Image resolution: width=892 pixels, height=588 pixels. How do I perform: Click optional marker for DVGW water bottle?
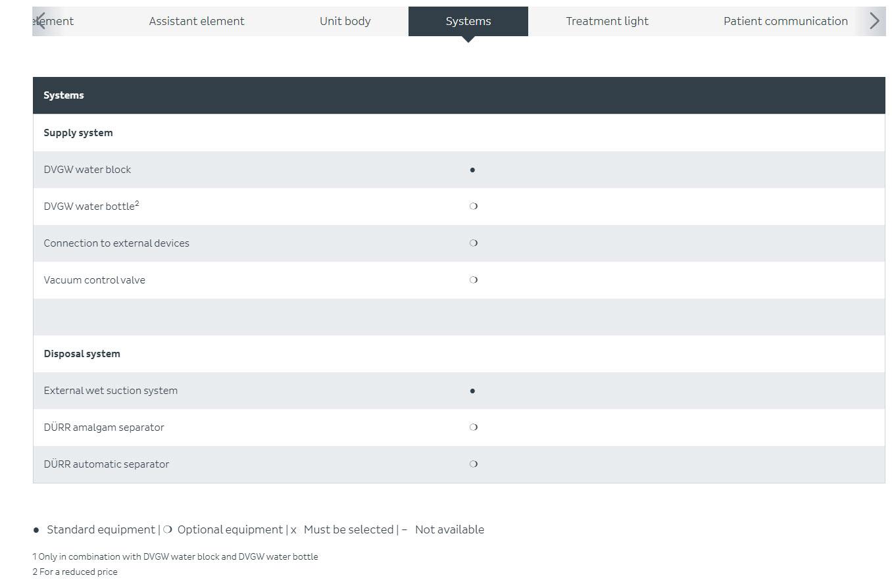(473, 207)
